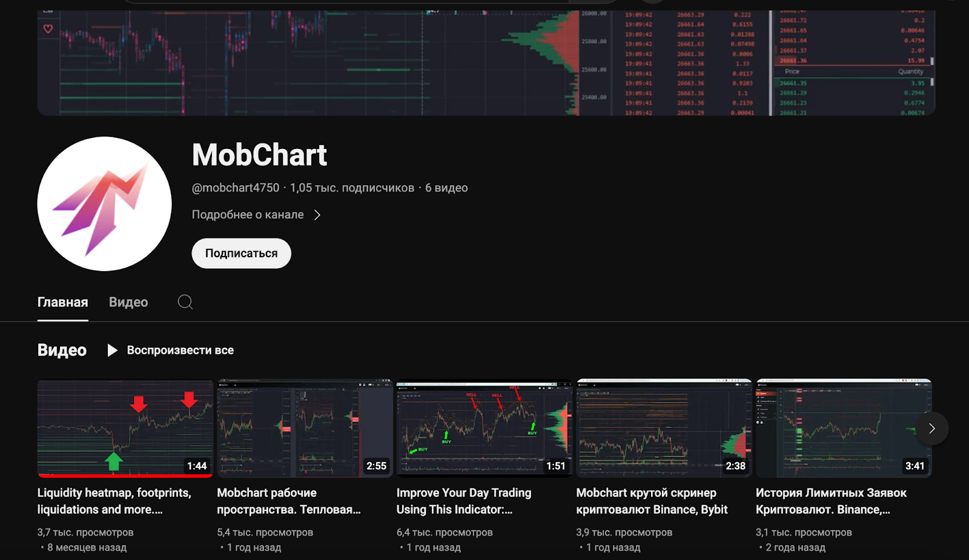
Task: Click the play triangle beside Воспроизвести все
Action: 112,351
